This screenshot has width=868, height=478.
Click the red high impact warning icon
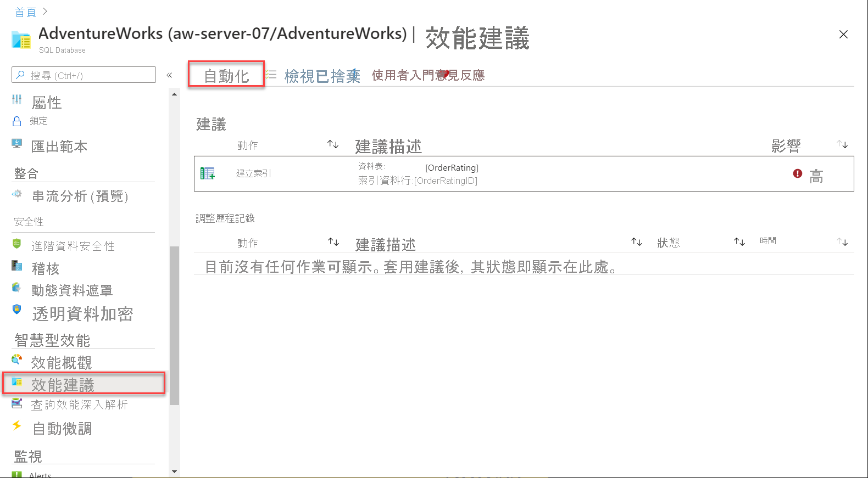coord(798,173)
